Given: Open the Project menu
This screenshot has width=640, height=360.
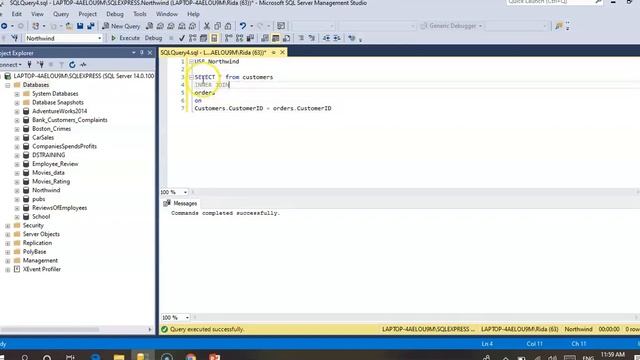Looking at the screenshot, I should coord(87,14).
